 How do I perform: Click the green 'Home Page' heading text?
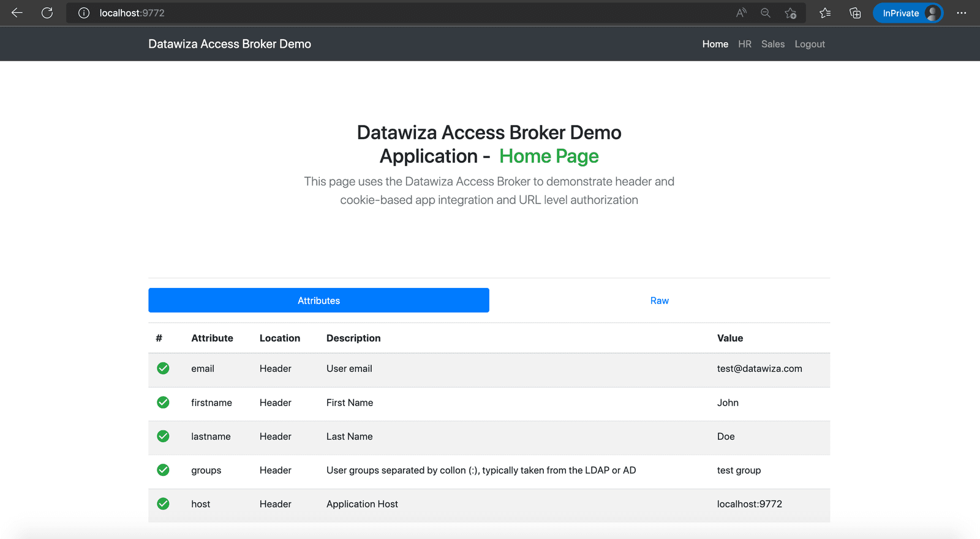[x=549, y=156]
